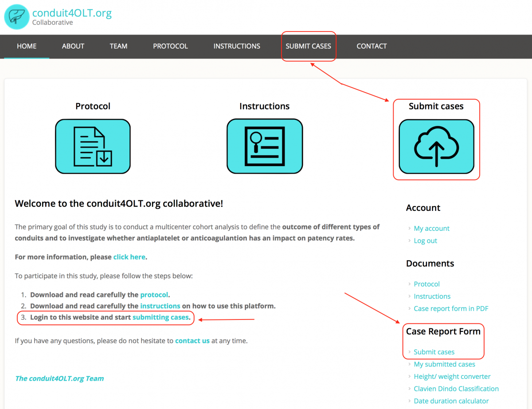
Task: Select TEAM in the navigation bar
Action: tap(118, 46)
